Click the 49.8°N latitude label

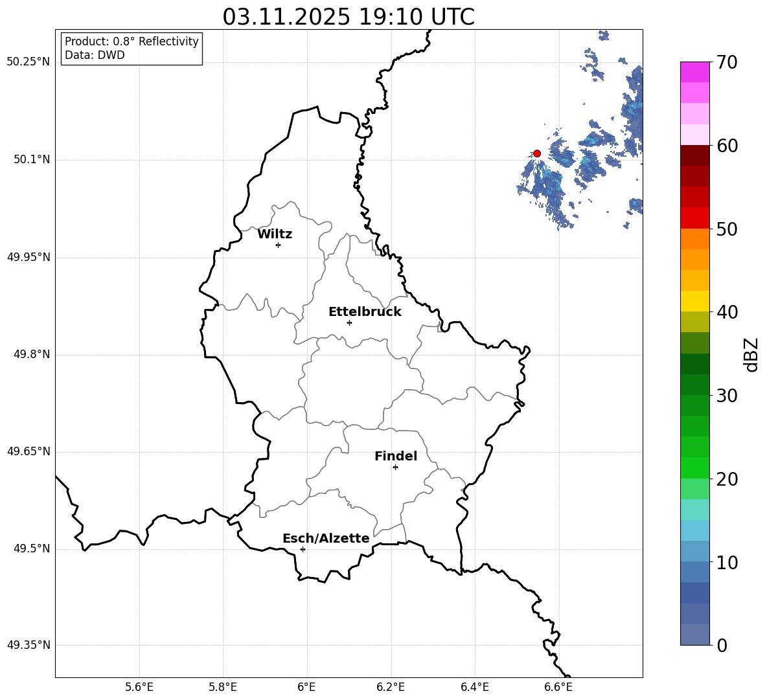[x=32, y=354]
